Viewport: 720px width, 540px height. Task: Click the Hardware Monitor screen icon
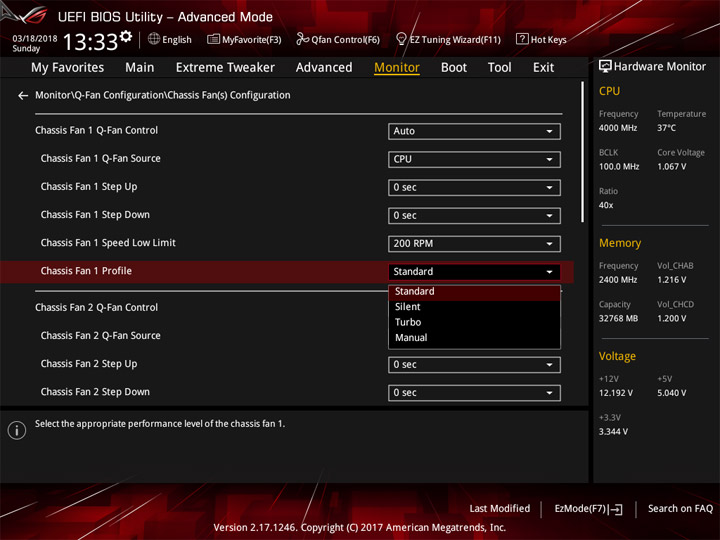(x=605, y=67)
